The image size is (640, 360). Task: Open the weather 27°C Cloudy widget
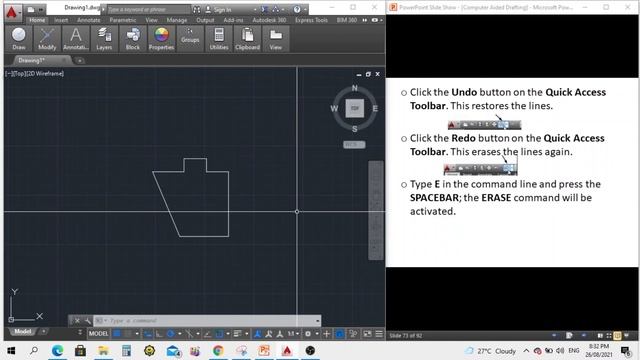pos(491,351)
